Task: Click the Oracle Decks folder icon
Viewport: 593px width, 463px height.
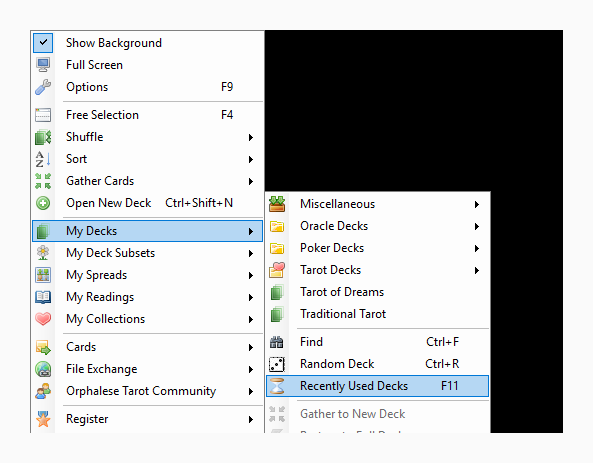Action: pos(277,226)
